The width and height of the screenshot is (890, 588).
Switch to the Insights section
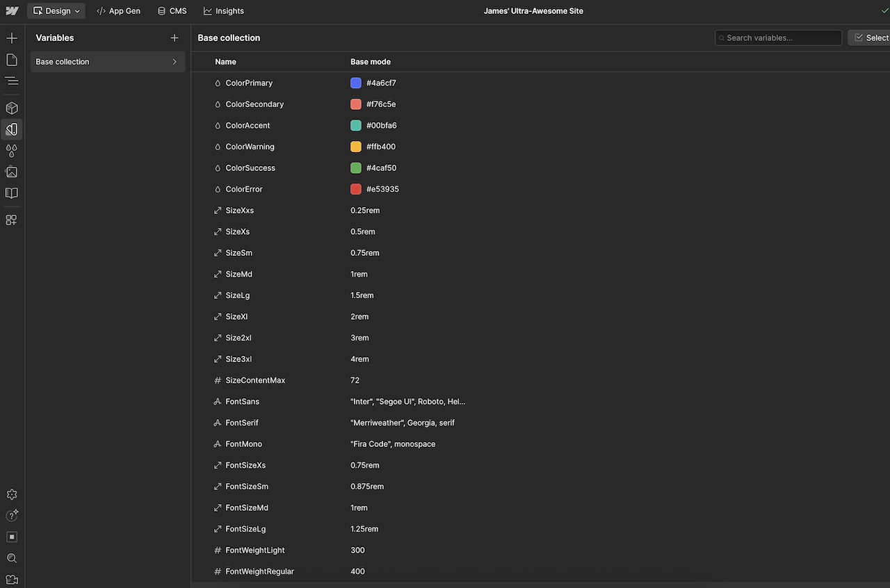pyautogui.click(x=223, y=10)
